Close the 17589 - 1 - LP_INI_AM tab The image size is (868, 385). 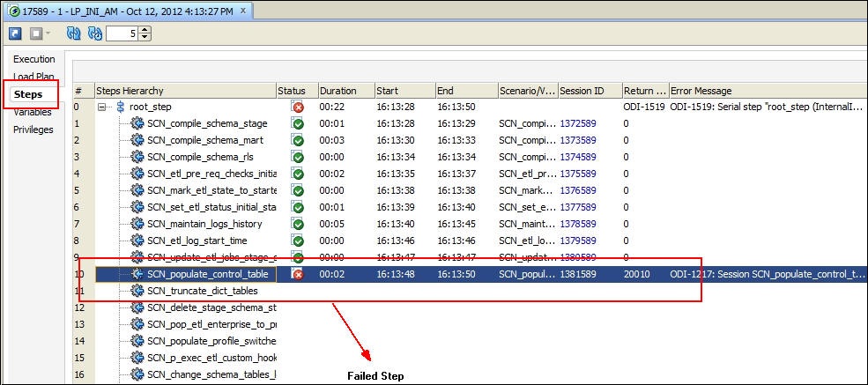point(243,11)
